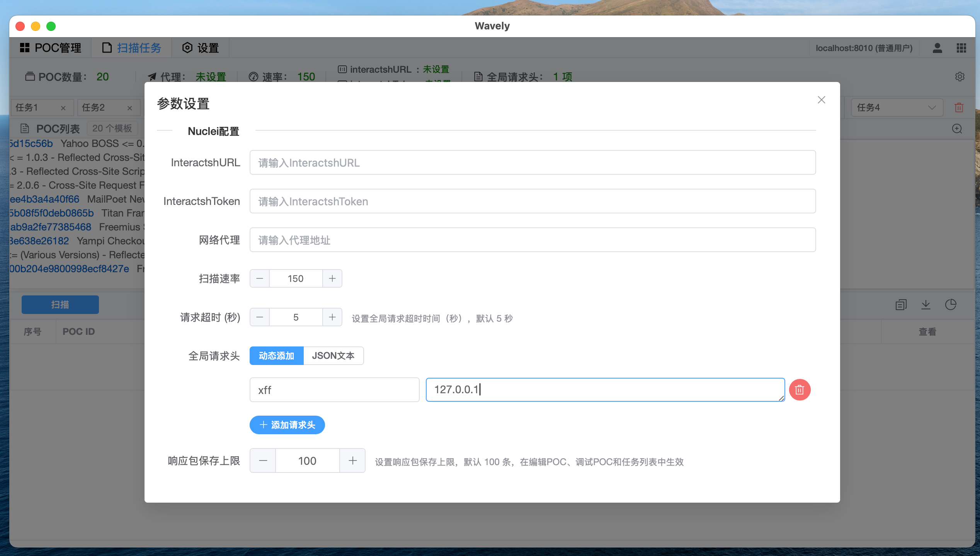Click the 序号 column header
The width and height of the screenshot is (980, 556).
pyautogui.click(x=32, y=331)
